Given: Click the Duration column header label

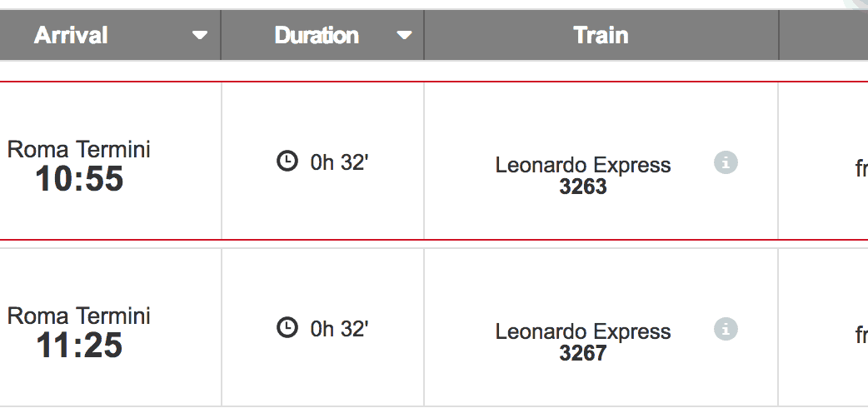Looking at the screenshot, I should 317,35.
